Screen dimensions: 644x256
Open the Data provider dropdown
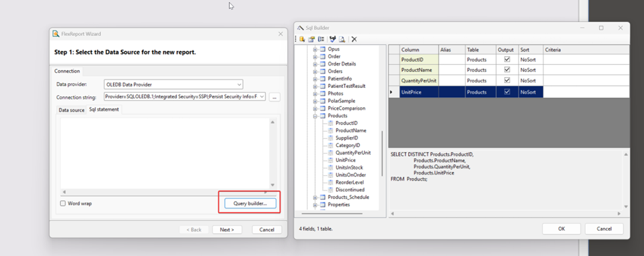pos(239,85)
